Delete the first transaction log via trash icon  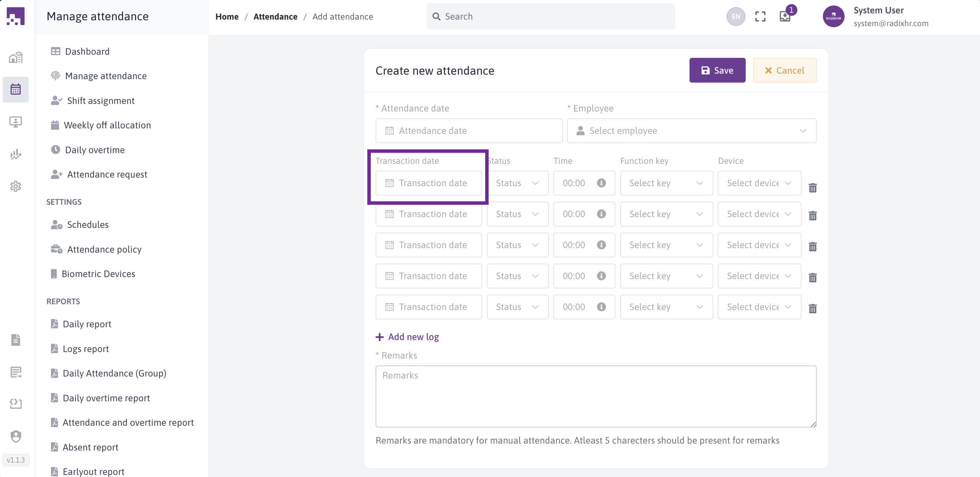click(x=813, y=188)
